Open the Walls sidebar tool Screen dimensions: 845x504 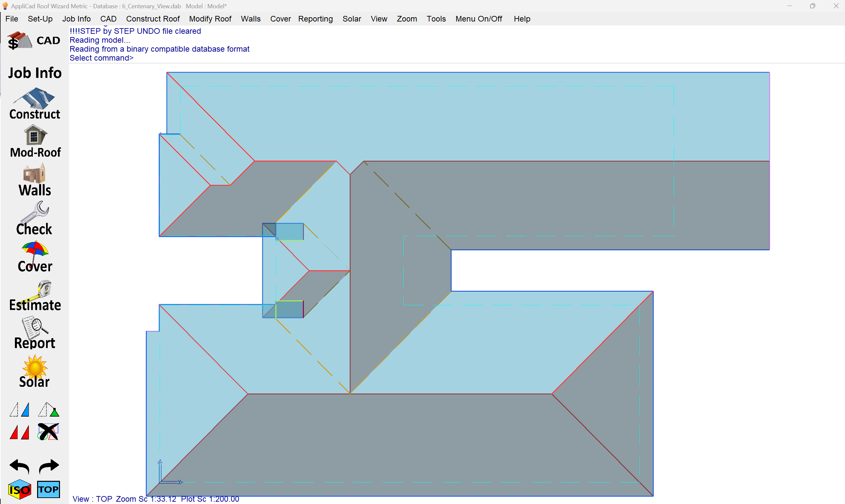(34, 180)
